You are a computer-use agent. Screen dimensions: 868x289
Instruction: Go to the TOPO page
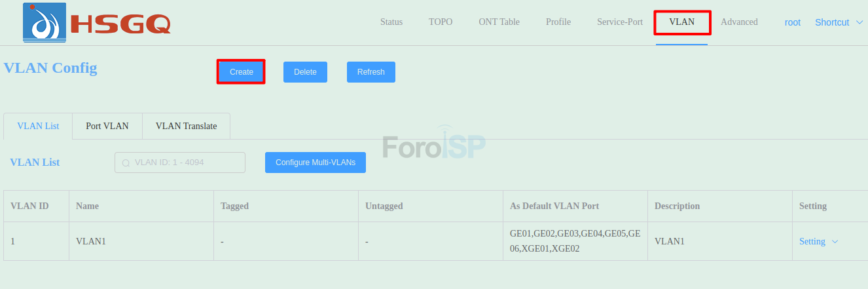click(x=441, y=22)
